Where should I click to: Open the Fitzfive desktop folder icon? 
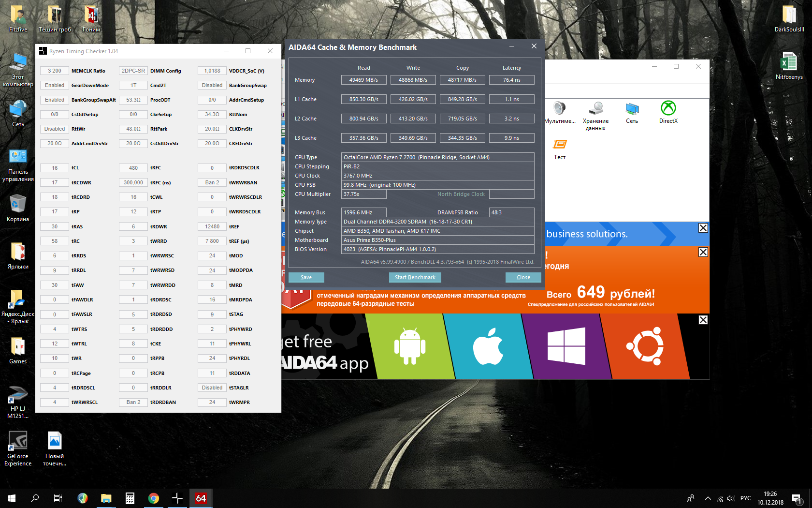[x=18, y=18]
